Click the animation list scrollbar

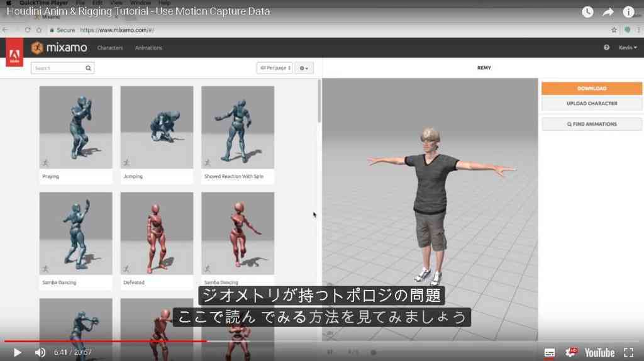click(319, 101)
